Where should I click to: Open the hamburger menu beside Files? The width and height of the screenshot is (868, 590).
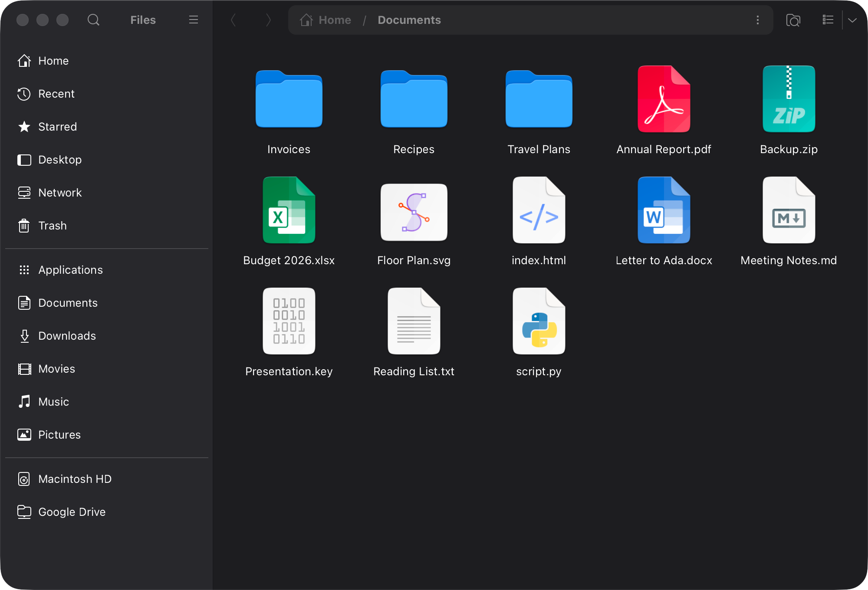[x=194, y=20]
